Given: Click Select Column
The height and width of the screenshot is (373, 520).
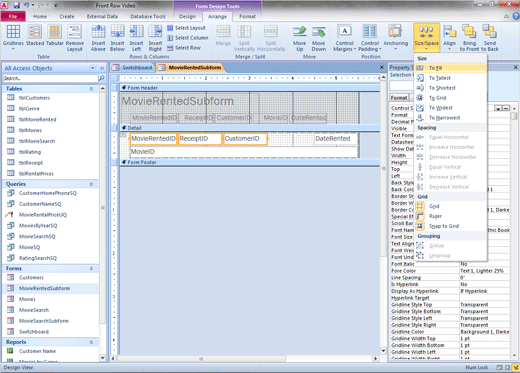Looking at the screenshot, I should click(188, 38).
